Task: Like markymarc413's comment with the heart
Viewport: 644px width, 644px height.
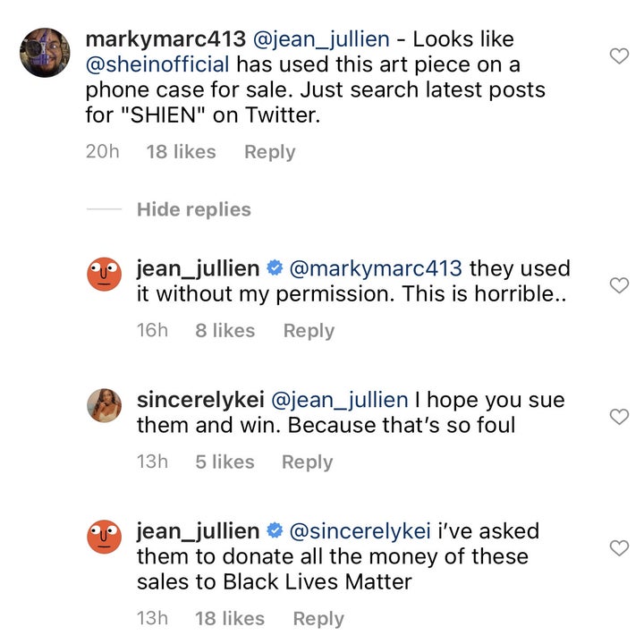Action: (618, 56)
